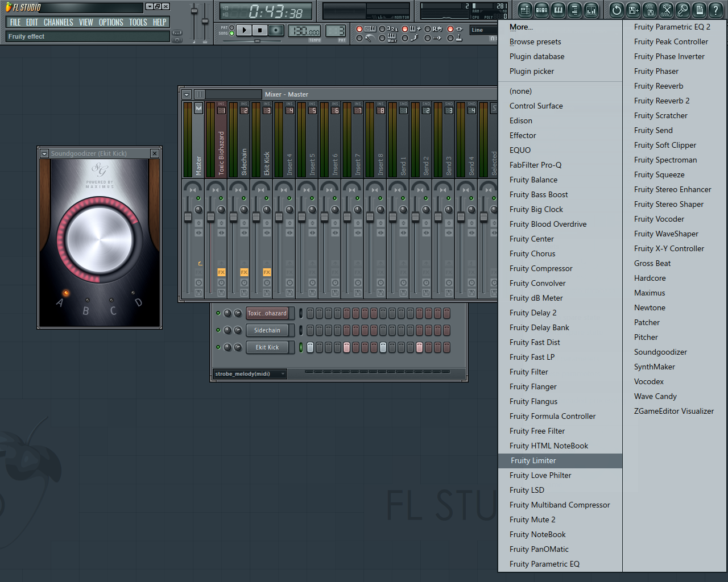Toggle the typing keyboard to piano icon

pos(370,29)
